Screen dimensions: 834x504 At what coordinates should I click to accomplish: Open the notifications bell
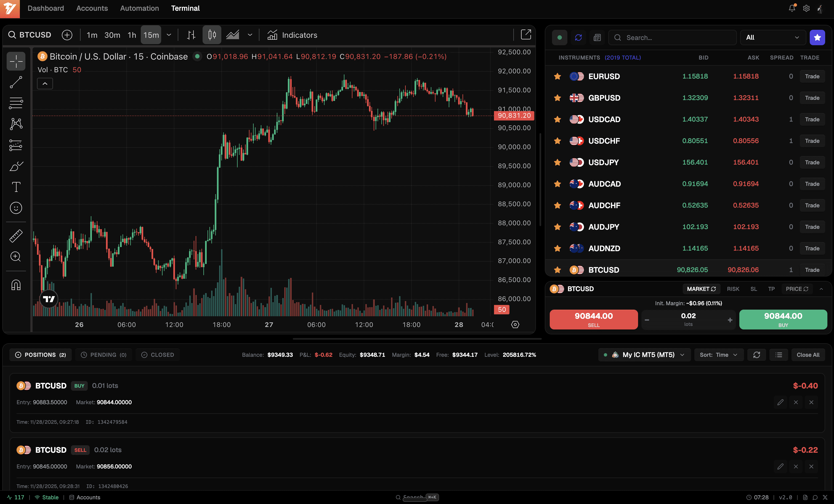point(792,8)
